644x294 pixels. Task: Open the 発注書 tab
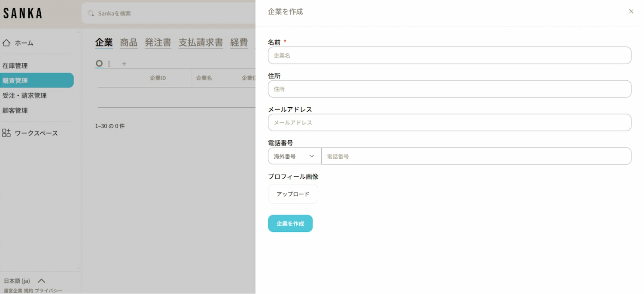[x=158, y=42]
